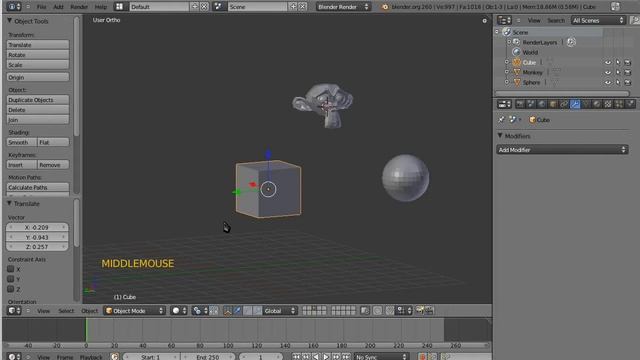This screenshot has height=360, width=640.
Task: Open the Add Modifier dropdown
Action: [562, 150]
